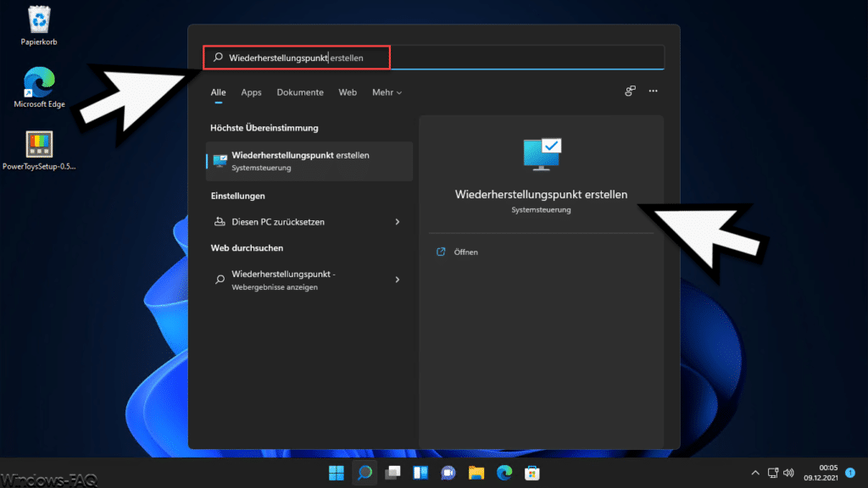
Task: Open search feedback people icon
Action: click(630, 91)
